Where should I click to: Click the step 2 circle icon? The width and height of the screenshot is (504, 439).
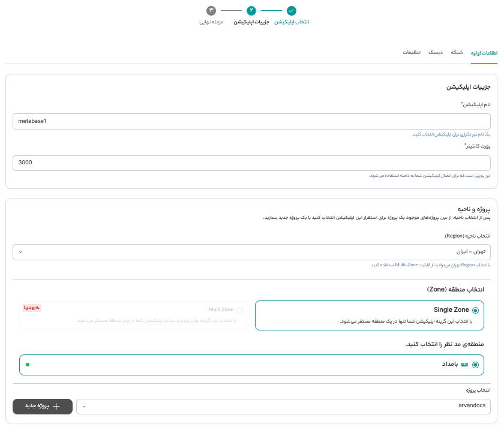[x=251, y=10]
